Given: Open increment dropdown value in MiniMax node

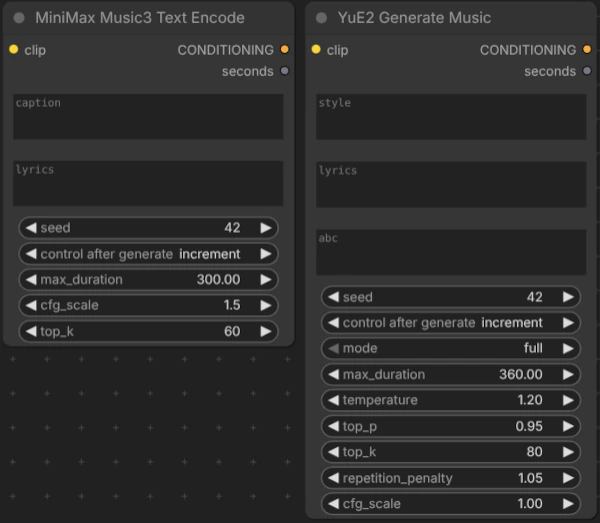Looking at the screenshot, I should pos(210,254).
